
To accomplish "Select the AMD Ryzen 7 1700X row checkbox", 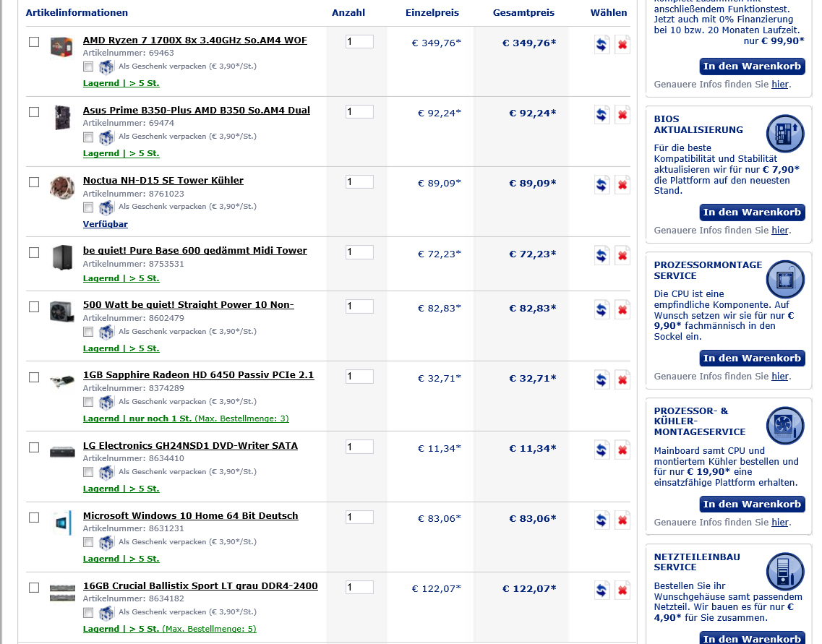I will coord(34,42).
